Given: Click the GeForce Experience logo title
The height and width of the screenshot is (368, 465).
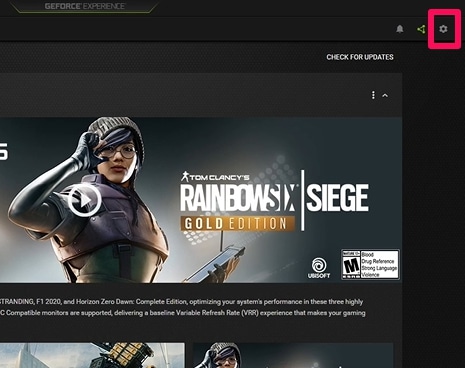Looking at the screenshot, I should (85, 6).
